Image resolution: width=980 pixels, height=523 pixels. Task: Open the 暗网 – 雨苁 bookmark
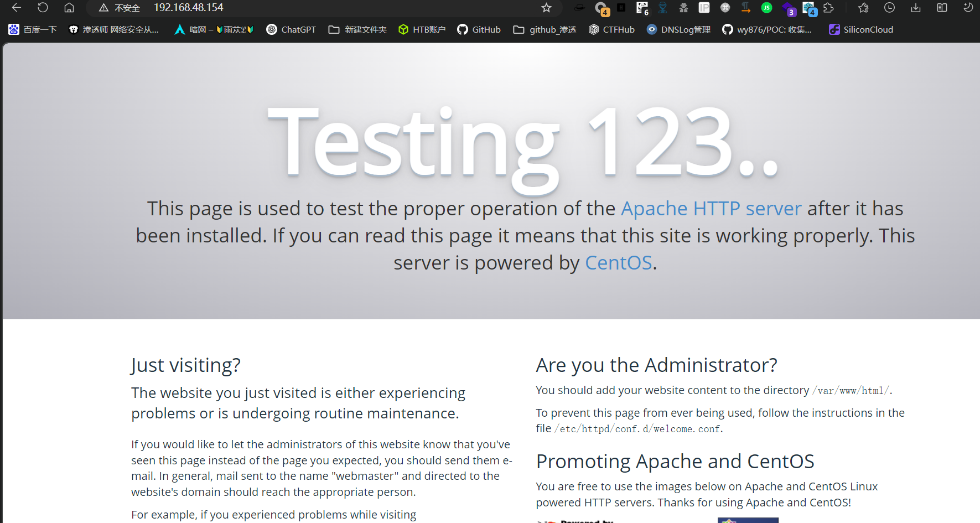click(214, 29)
